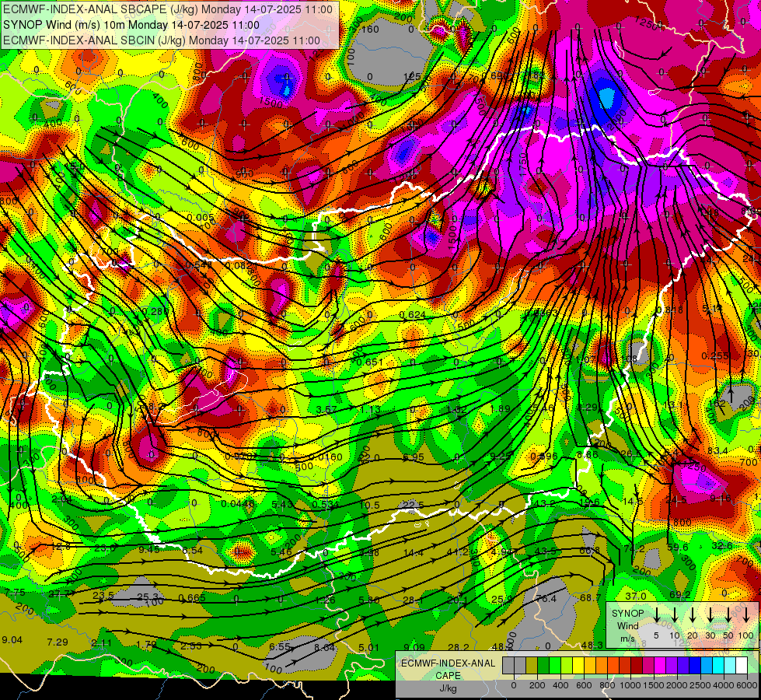The image size is (761, 700).
Task: Click the map value '8.64'
Action: coord(324,647)
